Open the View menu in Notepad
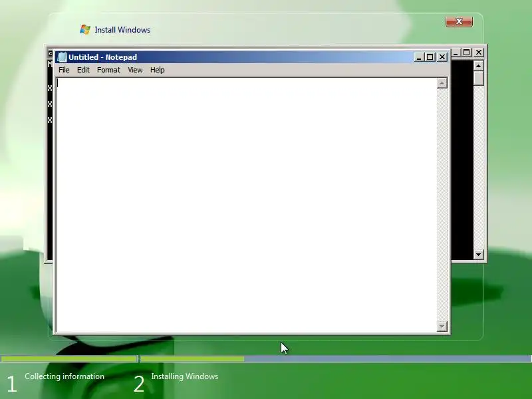The width and height of the screenshot is (532, 399). tap(135, 70)
